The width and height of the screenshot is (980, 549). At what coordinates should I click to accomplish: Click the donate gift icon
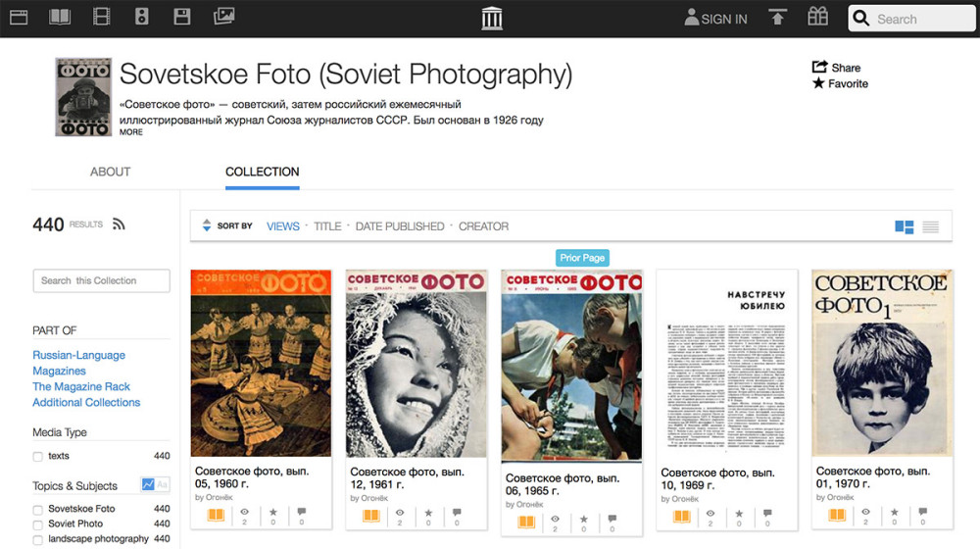tap(817, 17)
